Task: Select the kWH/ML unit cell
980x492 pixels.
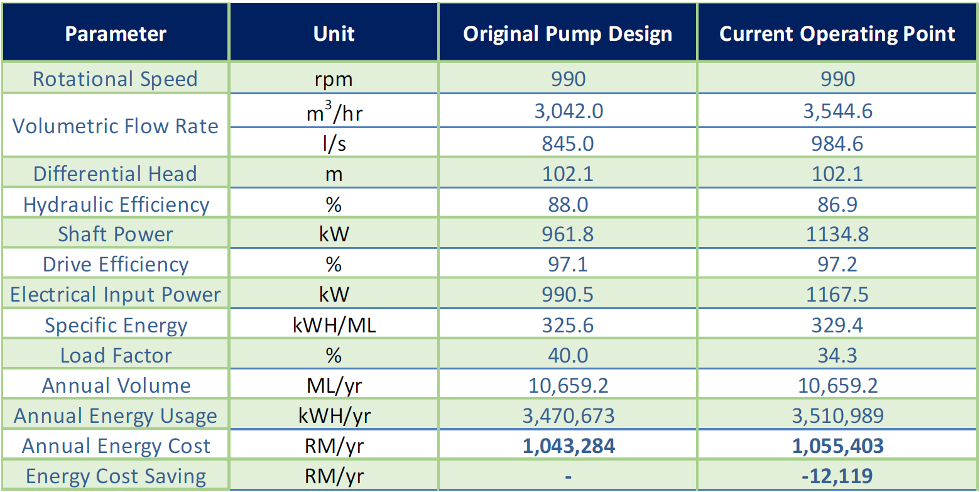Action: pos(334,325)
